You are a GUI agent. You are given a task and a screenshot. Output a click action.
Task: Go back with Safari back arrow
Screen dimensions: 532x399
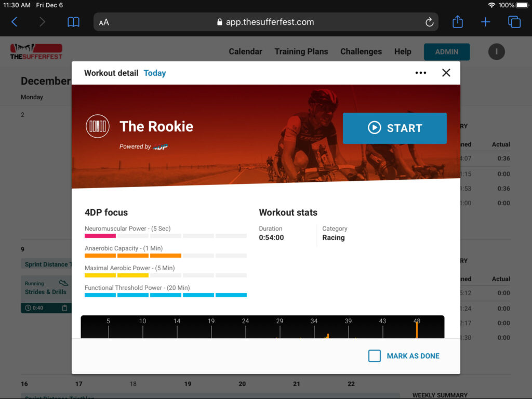point(14,22)
